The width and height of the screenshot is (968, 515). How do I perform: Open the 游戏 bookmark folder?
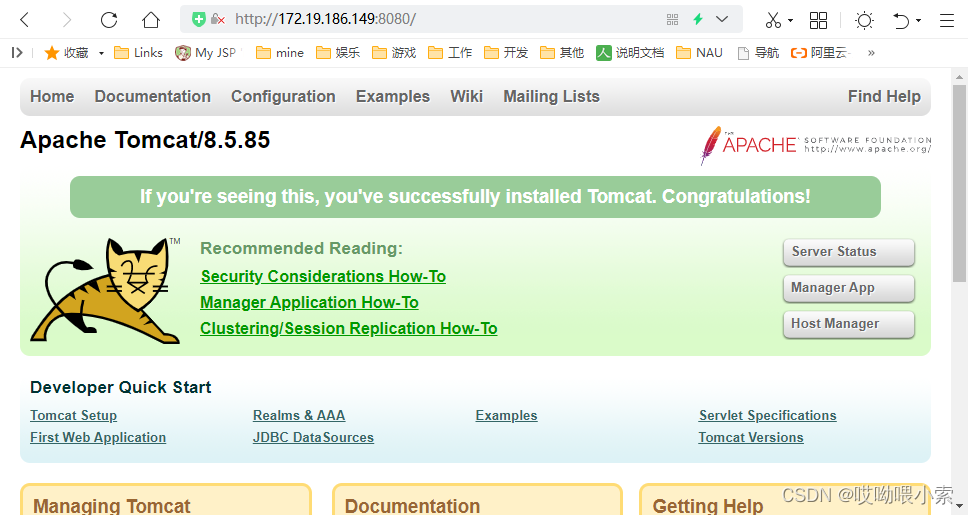click(394, 52)
